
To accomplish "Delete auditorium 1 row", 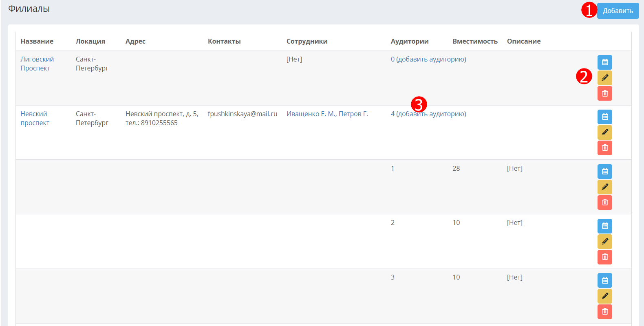I will [605, 203].
